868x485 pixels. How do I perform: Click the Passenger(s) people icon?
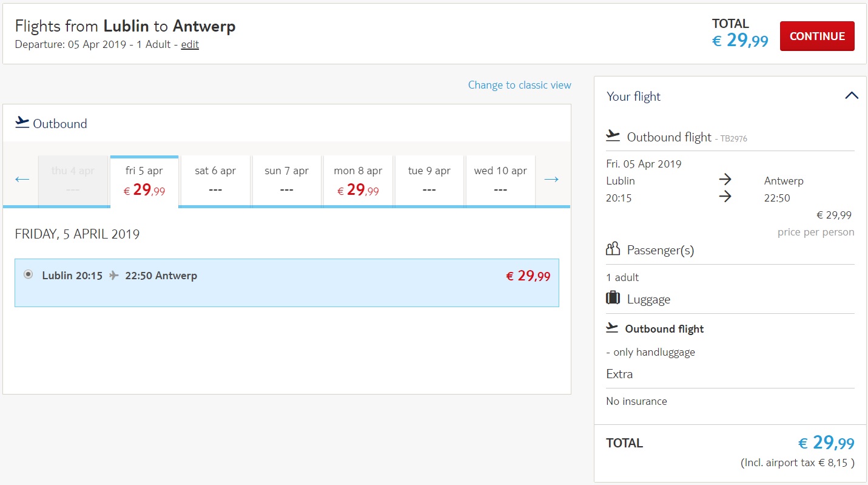click(x=613, y=249)
